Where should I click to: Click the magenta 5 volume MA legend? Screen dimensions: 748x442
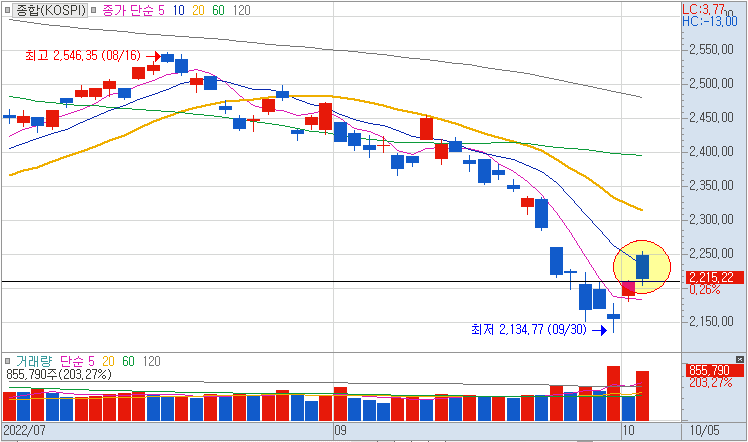point(92,361)
